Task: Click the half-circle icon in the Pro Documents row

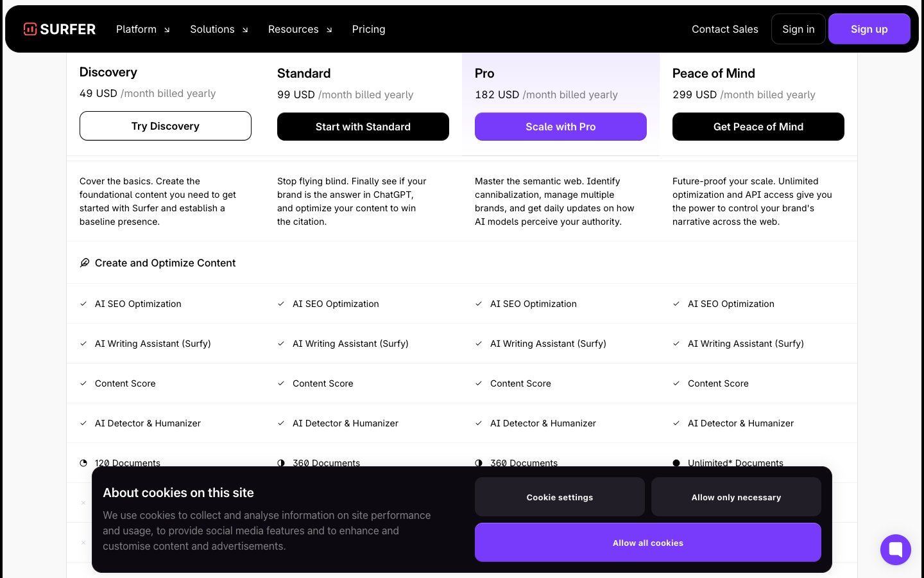Action: [x=479, y=463]
